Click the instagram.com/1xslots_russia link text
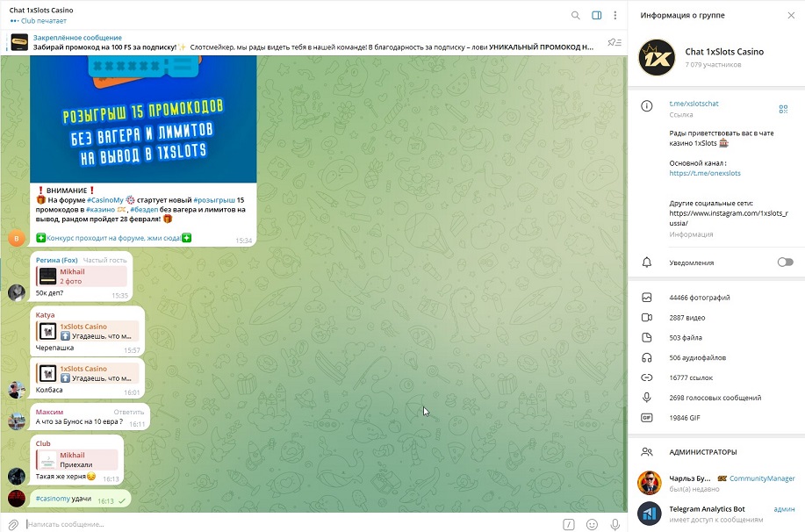The image size is (805, 532). tap(729, 219)
